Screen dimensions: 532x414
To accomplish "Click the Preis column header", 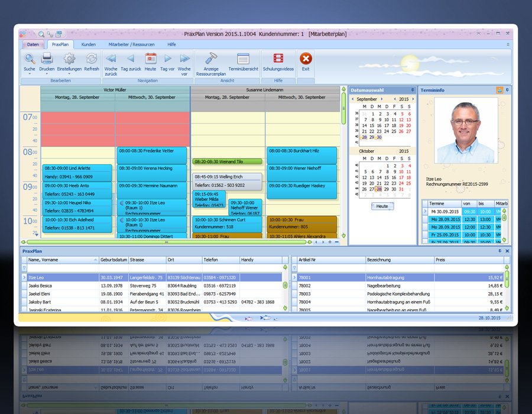I will coord(469,260).
